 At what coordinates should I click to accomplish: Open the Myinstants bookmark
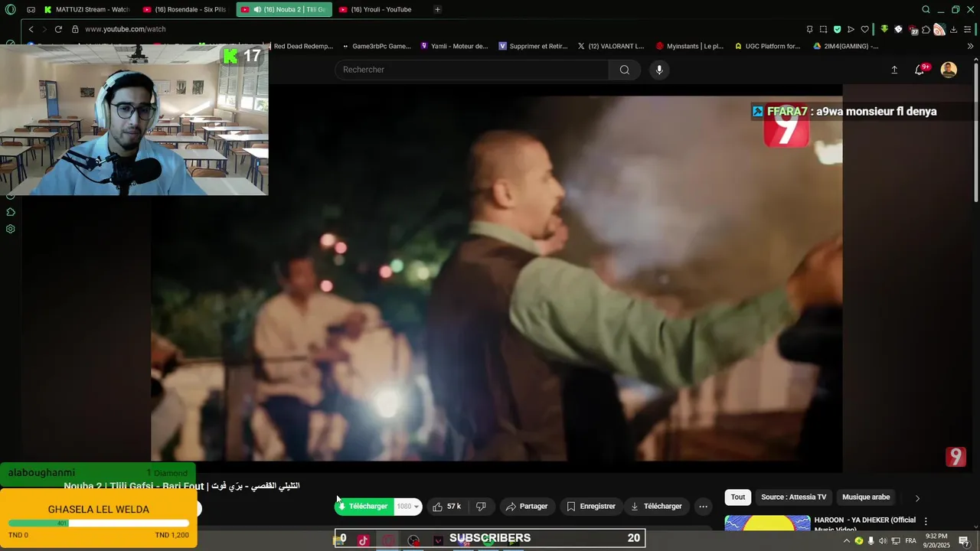pyautogui.click(x=690, y=46)
